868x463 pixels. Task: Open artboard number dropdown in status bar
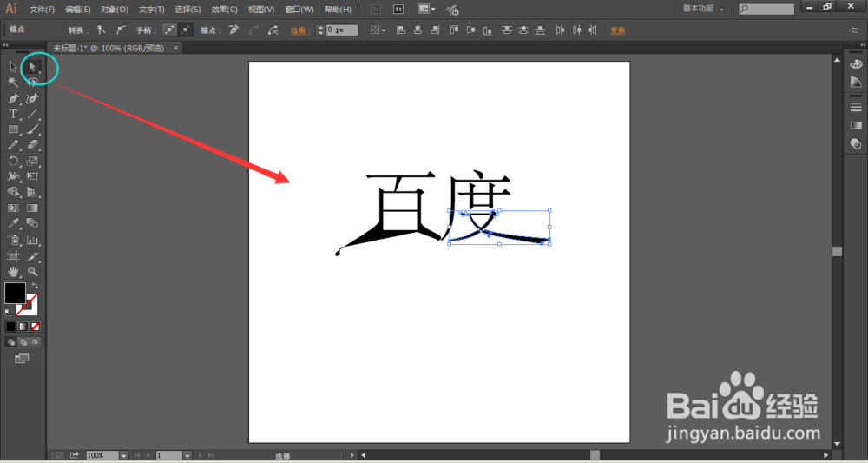(x=187, y=455)
